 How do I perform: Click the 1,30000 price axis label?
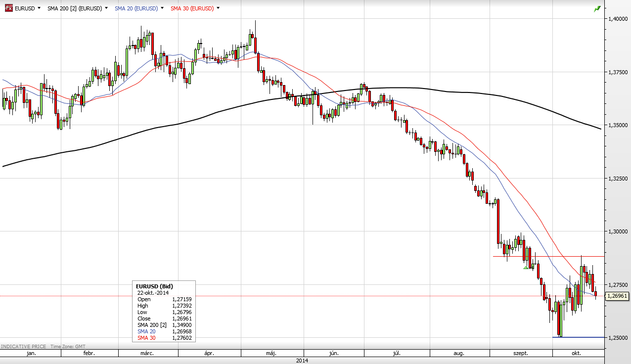[x=618, y=231]
